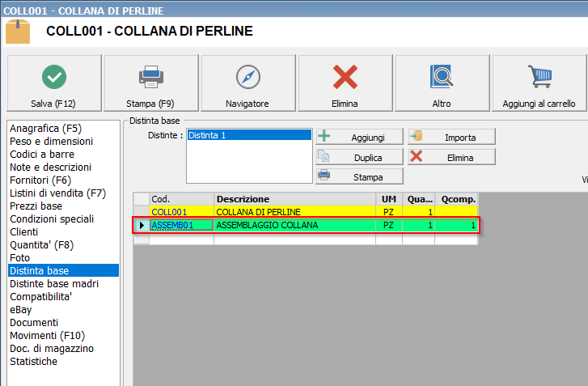The image size is (588, 386).
Task: Click the Stampa (F9) printer icon
Action: click(151, 77)
